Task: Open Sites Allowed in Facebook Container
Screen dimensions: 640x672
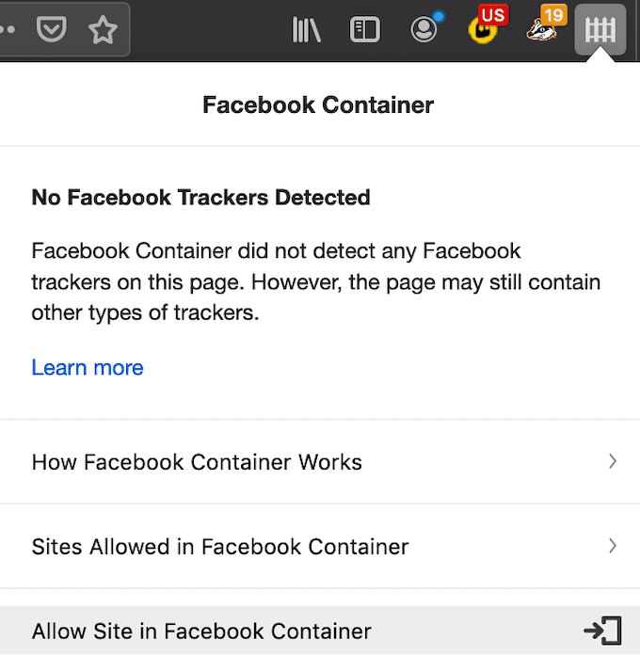Action: [x=220, y=546]
